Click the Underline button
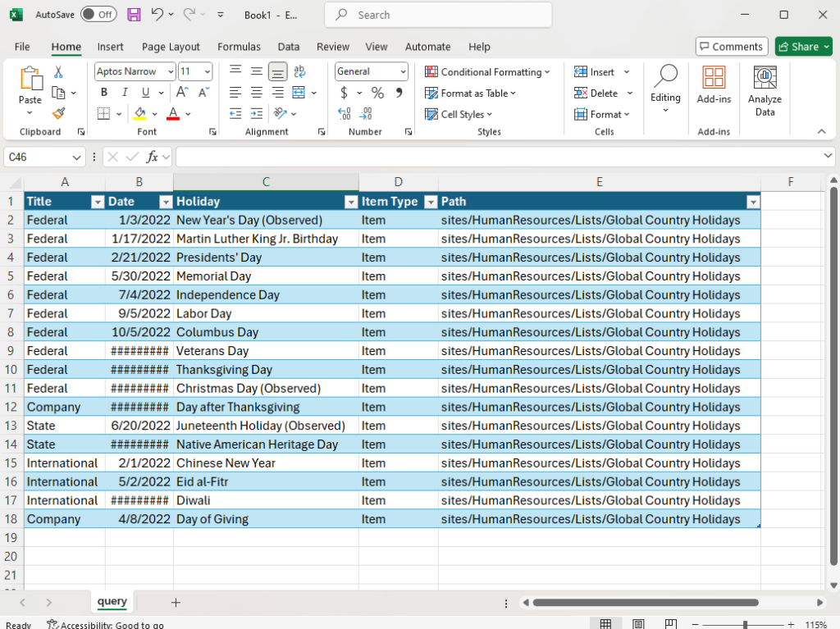The width and height of the screenshot is (840, 629). [x=145, y=92]
